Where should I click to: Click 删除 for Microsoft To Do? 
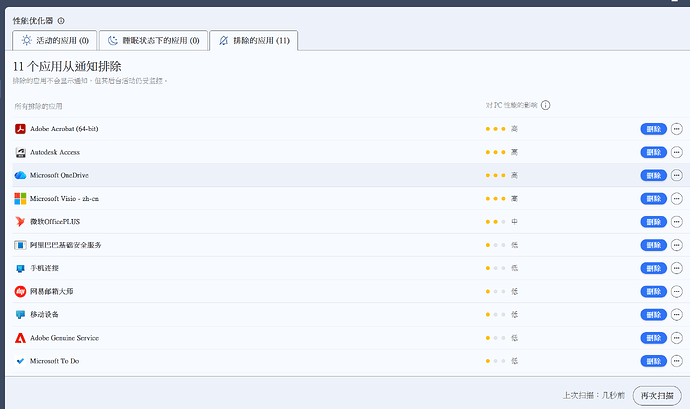pos(653,361)
